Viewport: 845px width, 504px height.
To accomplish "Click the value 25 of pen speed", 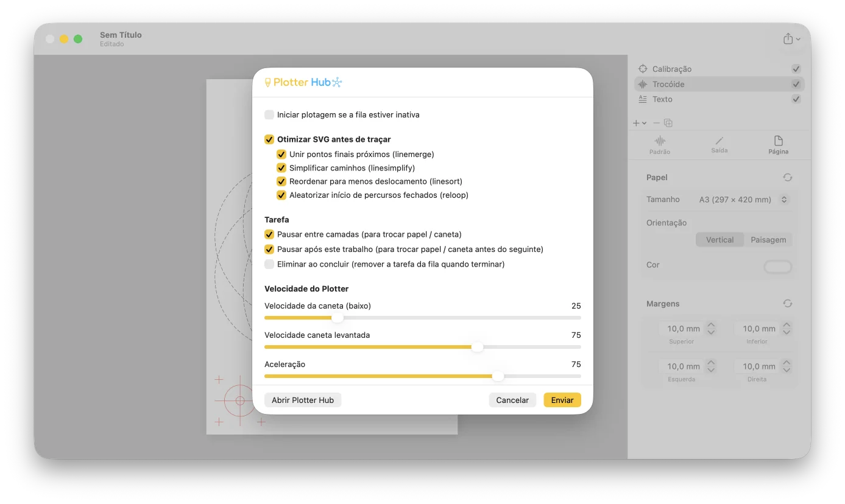I will click(x=576, y=306).
